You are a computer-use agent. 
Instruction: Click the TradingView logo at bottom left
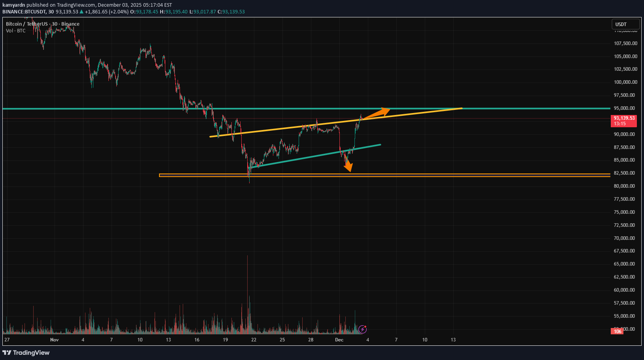26,352
